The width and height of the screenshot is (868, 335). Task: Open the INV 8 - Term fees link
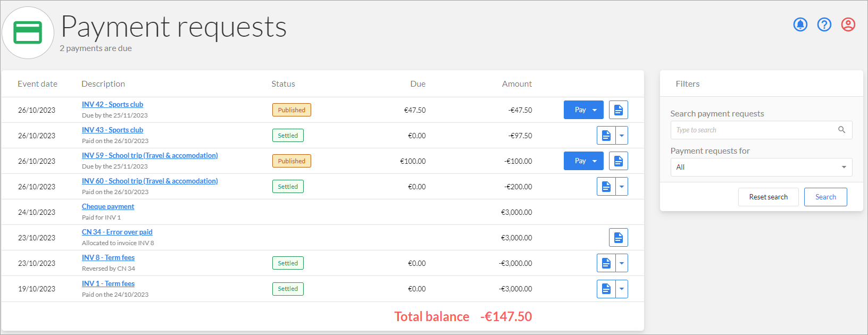[108, 257]
